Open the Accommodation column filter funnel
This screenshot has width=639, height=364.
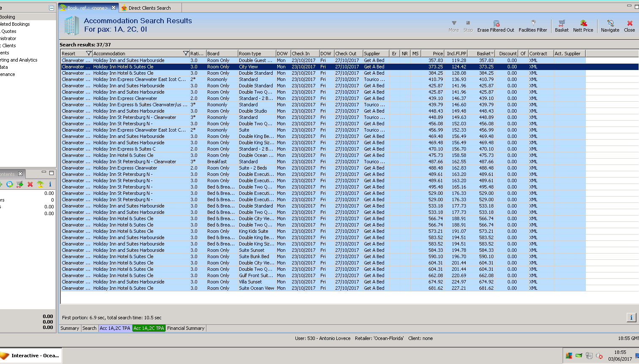click(186, 54)
